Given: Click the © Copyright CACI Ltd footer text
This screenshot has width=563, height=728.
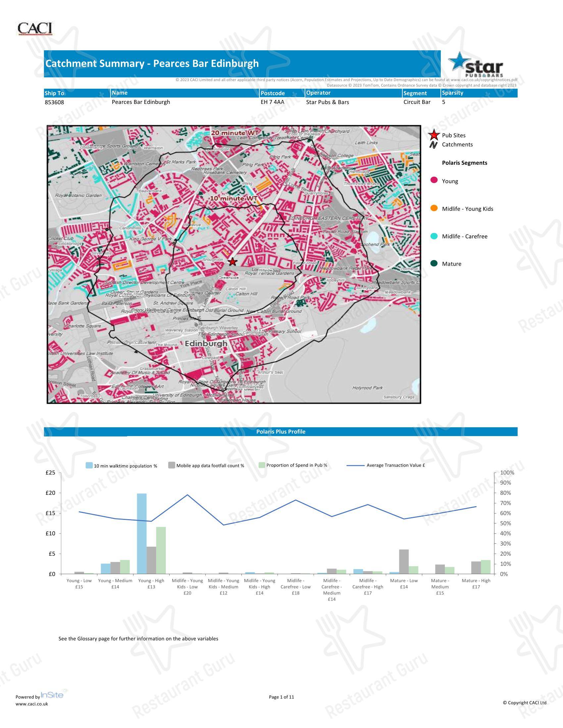Looking at the screenshot, I should [x=525, y=702].
